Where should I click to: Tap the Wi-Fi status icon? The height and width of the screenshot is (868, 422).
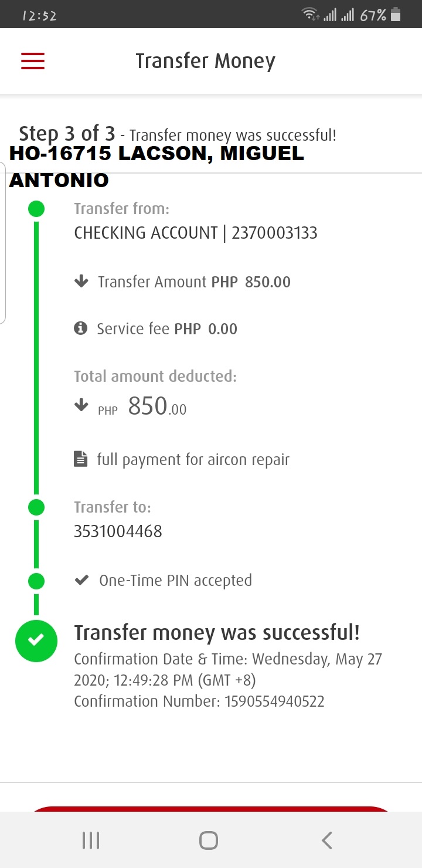pos(309,15)
